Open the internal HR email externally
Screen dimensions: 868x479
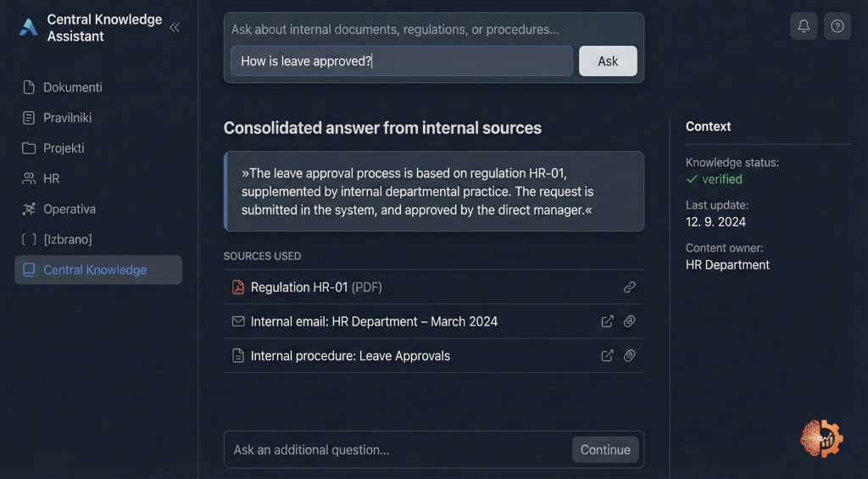click(x=607, y=321)
